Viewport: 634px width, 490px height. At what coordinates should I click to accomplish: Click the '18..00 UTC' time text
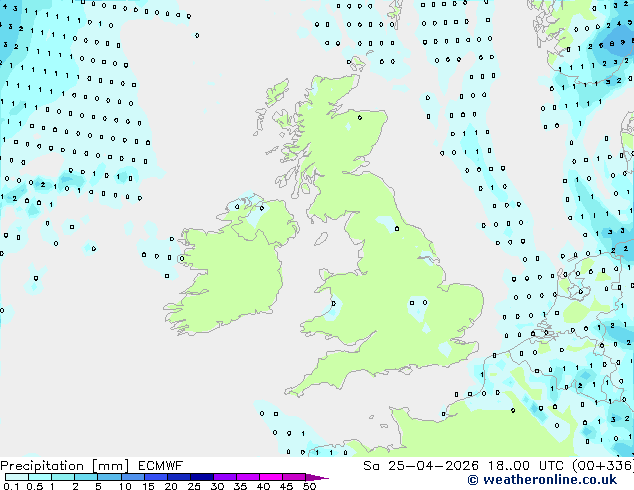click(x=525, y=466)
